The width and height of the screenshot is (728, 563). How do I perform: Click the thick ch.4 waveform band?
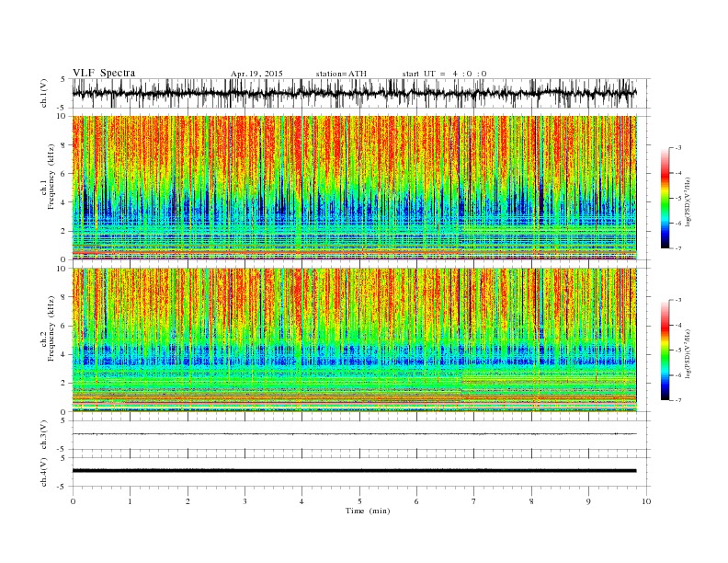click(354, 471)
